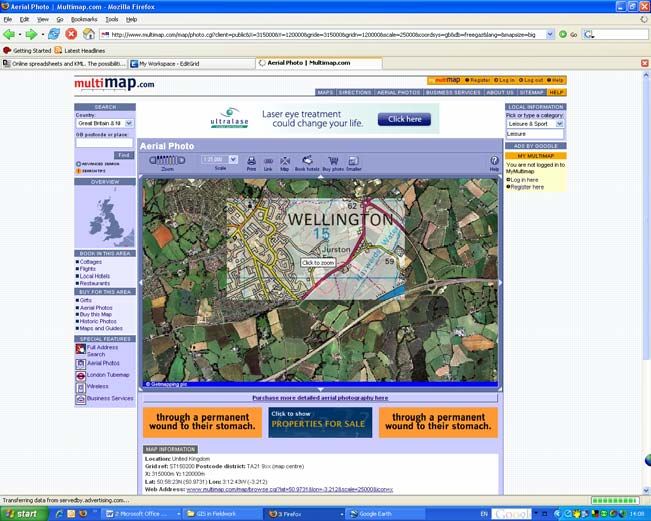Expand the Scale 1:25,000 dropdown

(x=233, y=159)
